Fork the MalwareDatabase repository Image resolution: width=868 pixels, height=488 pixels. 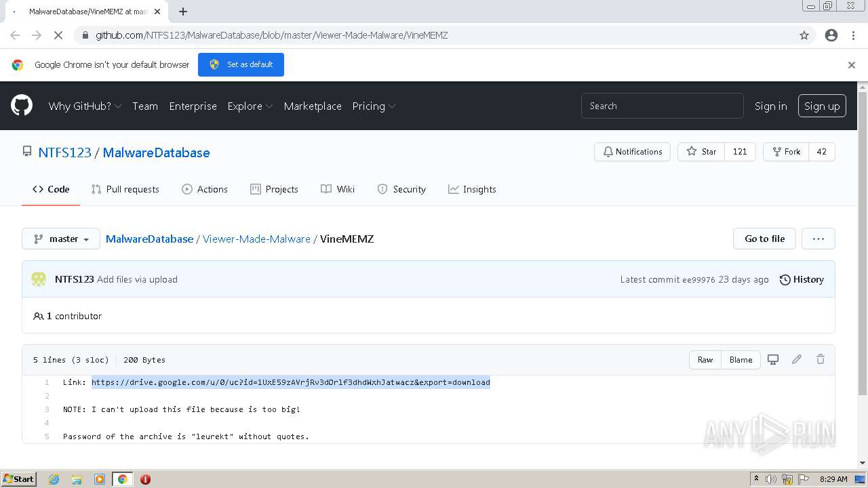coord(786,152)
